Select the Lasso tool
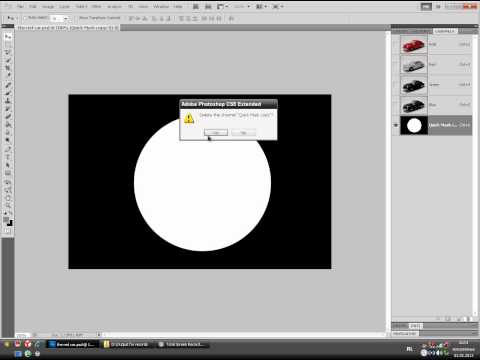 8,52
